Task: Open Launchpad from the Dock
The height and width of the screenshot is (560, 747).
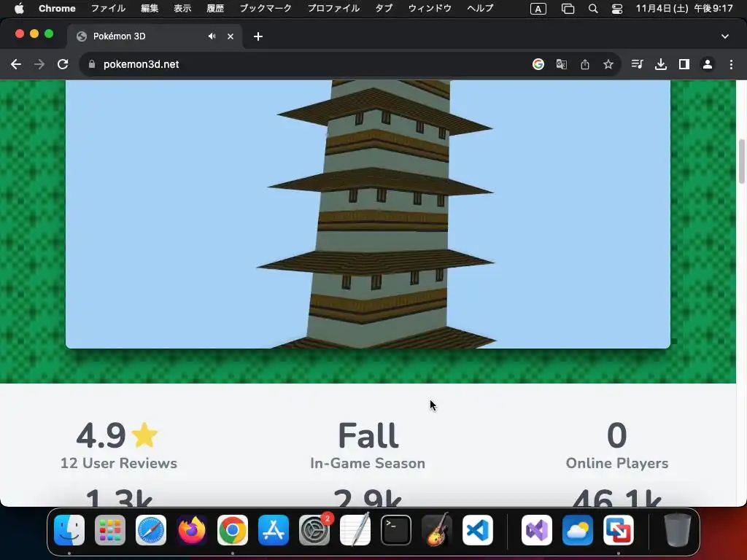Action: coord(110,530)
